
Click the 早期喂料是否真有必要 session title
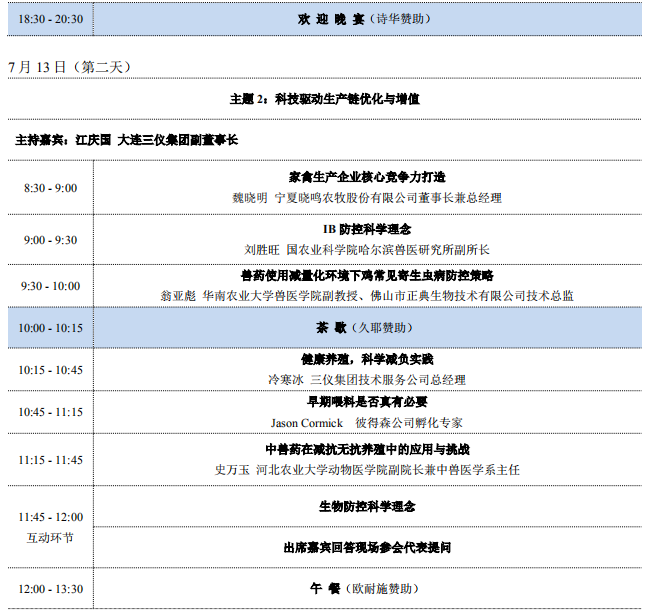[x=366, y=402]
